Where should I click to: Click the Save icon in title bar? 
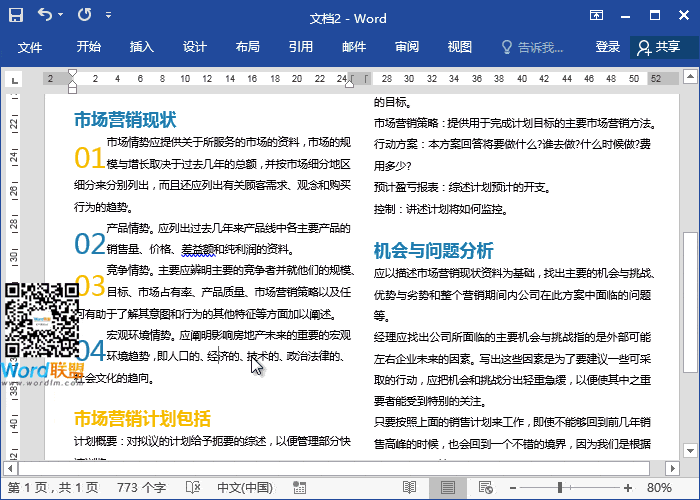pyautogui.click(x=17, y=15)
